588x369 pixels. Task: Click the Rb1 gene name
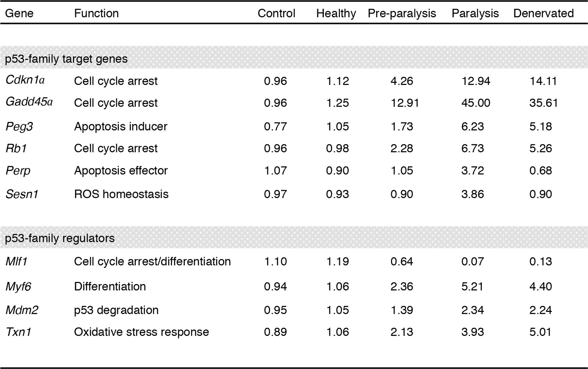pos(16,148)
